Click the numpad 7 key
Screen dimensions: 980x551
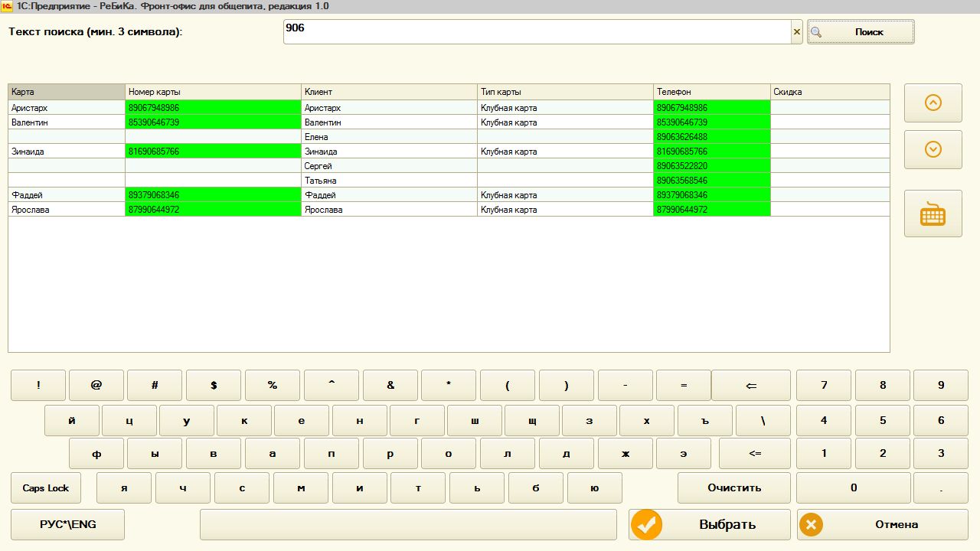tap(824, 385)
